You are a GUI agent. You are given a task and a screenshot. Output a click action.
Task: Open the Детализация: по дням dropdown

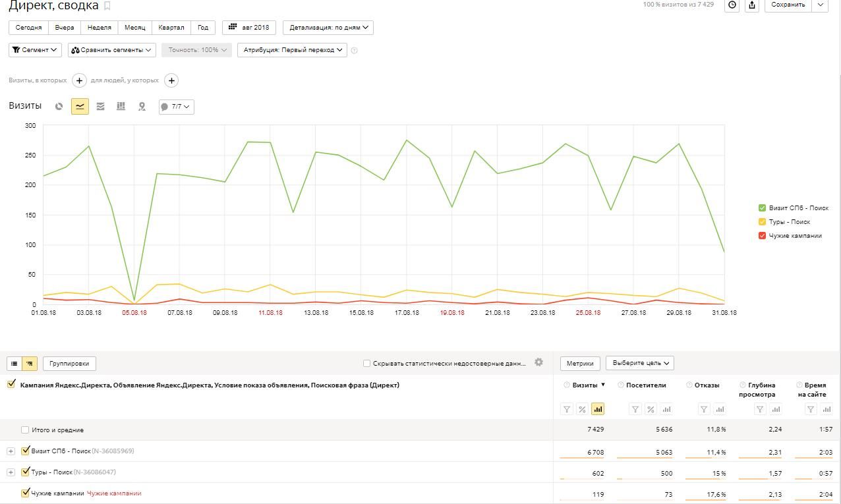(328, 28)
